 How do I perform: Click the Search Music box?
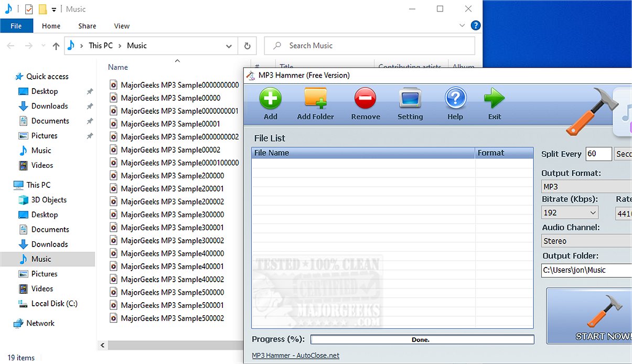(x=370, y=46)
